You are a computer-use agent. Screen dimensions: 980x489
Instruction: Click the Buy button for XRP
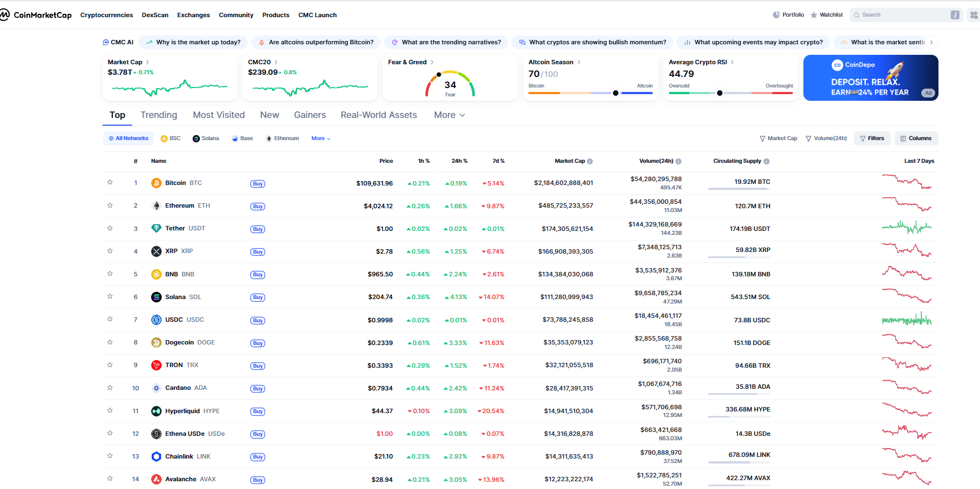coord(257,252)
